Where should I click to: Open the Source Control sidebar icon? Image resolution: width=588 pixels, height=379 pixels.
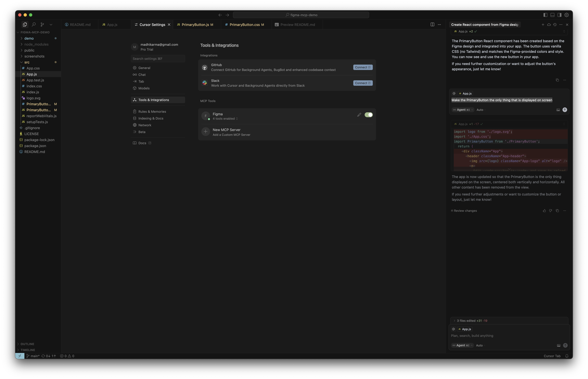click(x=42, y=24)
